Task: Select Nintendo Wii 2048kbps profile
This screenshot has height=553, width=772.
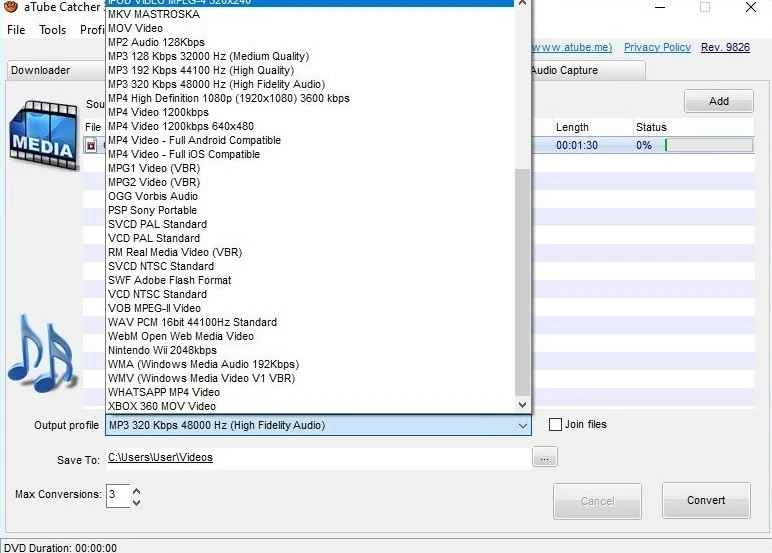Action: coord(310,350)
